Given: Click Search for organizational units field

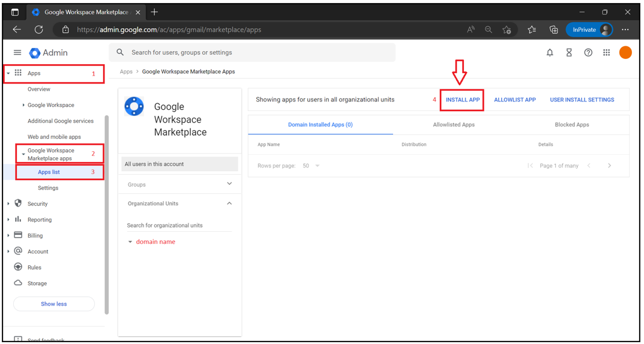Looking at the screenshot, I should [x=179, y=225].
